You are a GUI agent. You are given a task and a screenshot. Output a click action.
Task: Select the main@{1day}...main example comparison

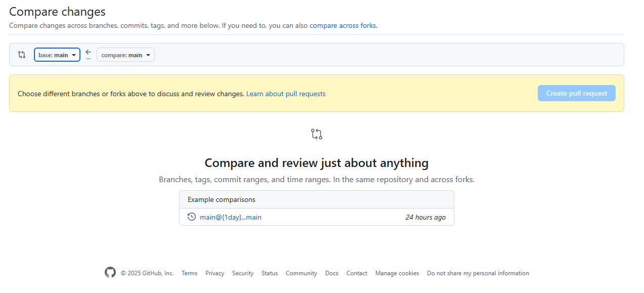[230, 217]
